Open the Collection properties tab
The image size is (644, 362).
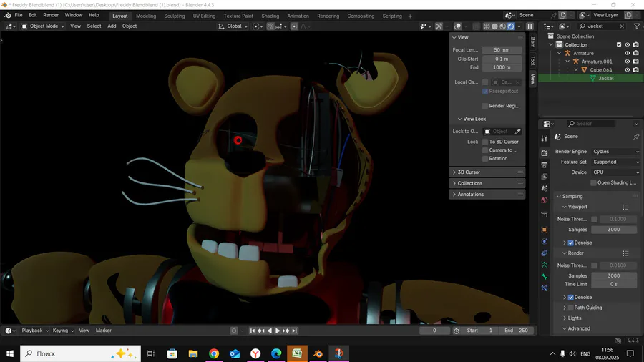(545, 215)
